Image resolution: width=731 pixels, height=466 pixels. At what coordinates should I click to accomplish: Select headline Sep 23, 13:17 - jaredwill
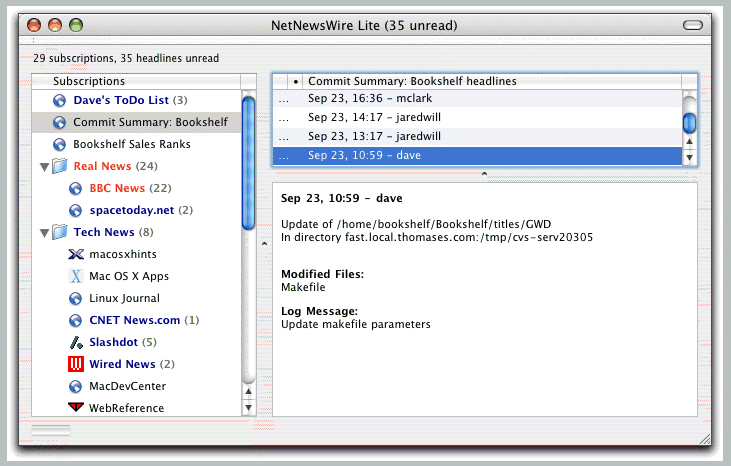point(362,136)
